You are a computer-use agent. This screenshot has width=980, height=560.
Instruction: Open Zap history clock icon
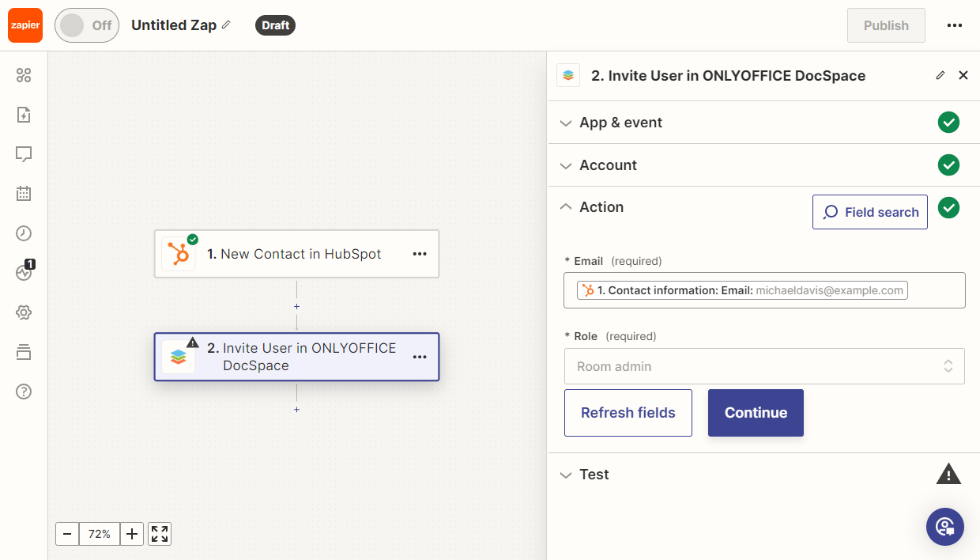coord(24,233)
